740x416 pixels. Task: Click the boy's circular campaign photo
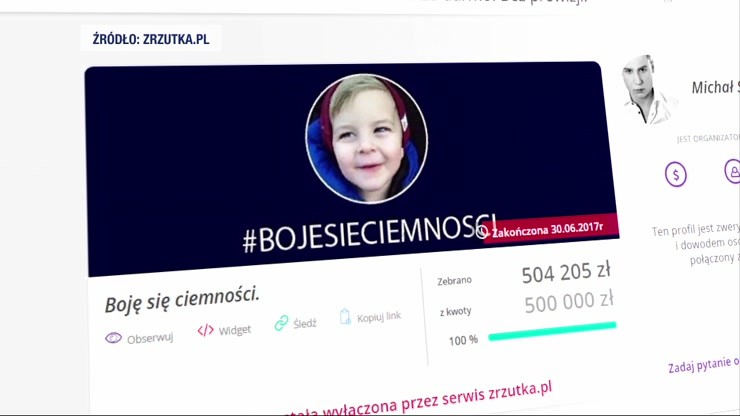pos(367,138)
